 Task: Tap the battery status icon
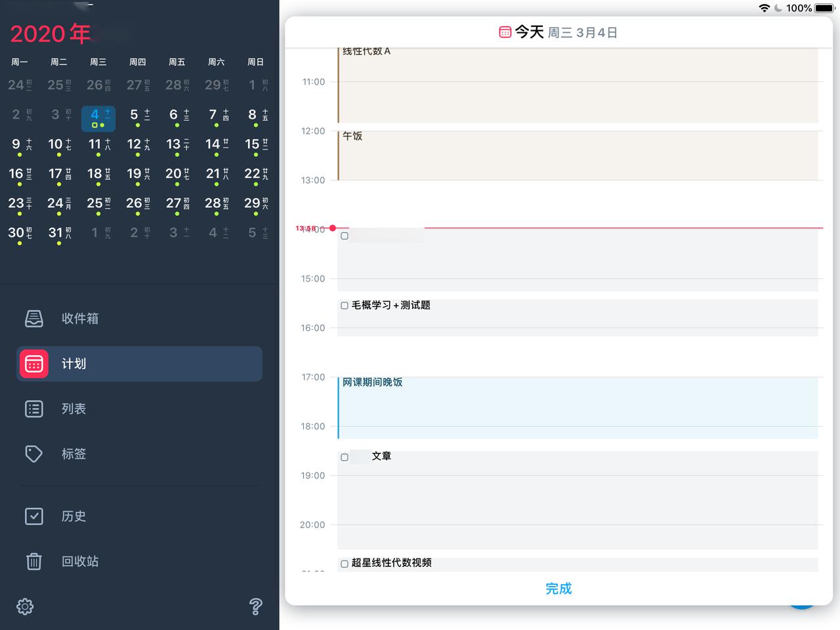(824, 8)
